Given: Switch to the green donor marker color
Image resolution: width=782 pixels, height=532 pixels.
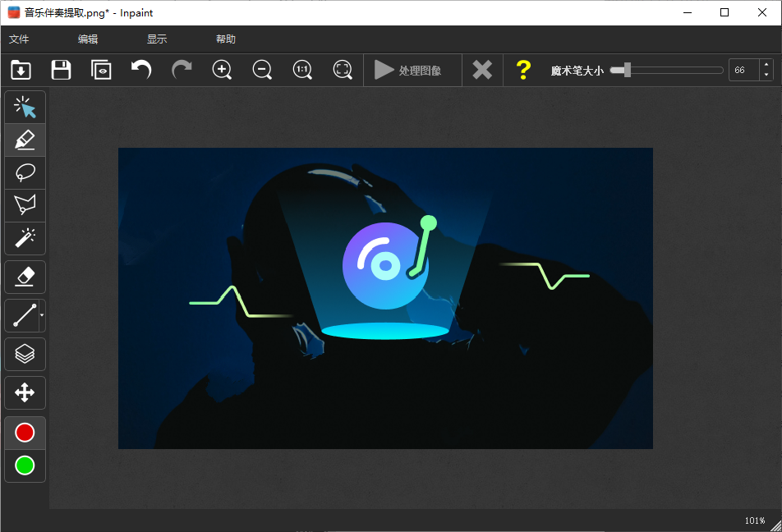Looking at the screenshot, I should (25, 465).
